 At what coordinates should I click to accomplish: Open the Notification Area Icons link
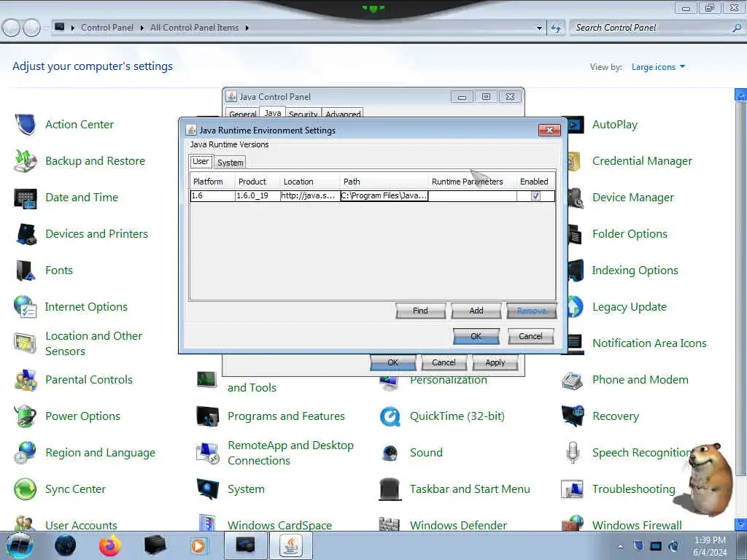pos(649,343)
